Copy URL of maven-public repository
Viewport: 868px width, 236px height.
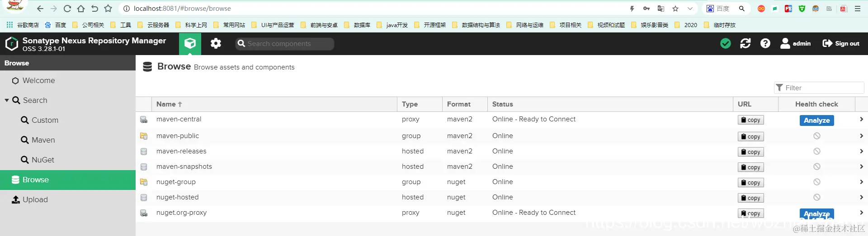coord(751,137)
